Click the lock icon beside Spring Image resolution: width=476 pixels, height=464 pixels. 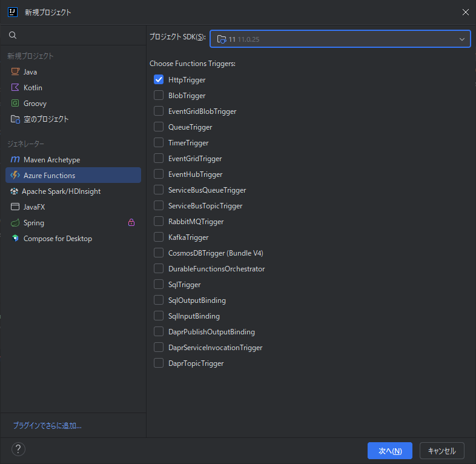pos(131,222)
